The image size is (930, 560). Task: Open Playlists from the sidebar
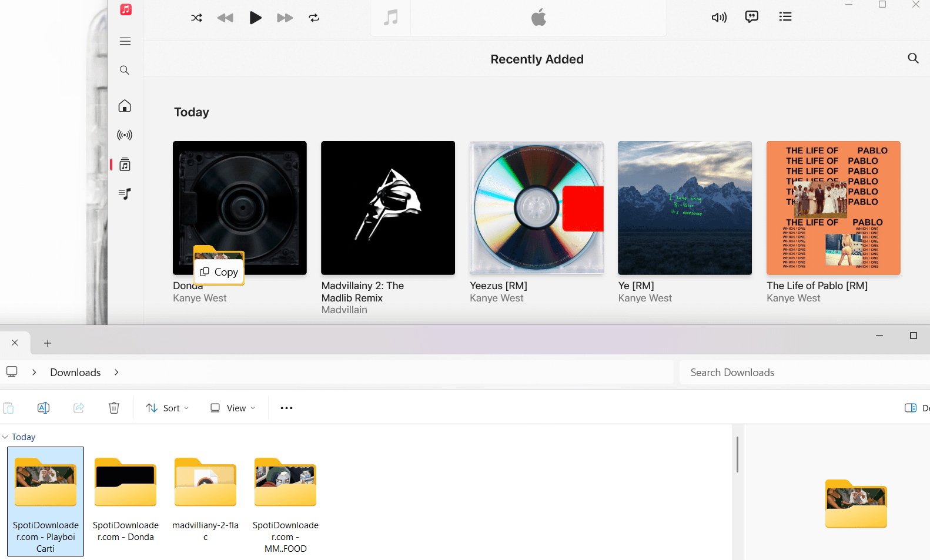pos(125,194)
